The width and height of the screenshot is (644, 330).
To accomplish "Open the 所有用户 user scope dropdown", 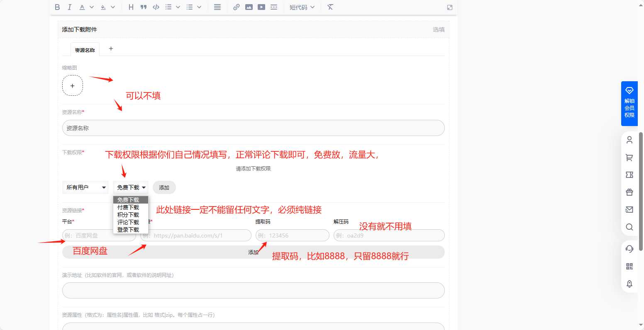I will click(x=85, y=187).
